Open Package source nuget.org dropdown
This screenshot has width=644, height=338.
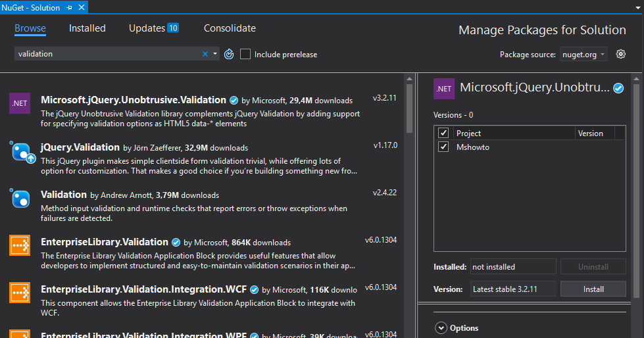pos(583,54)
